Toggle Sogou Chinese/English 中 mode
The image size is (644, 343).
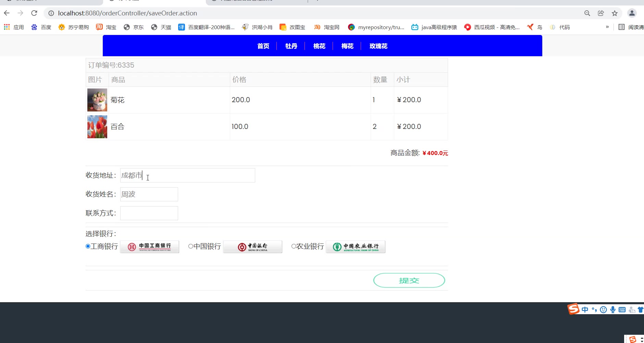click(585, 310)
